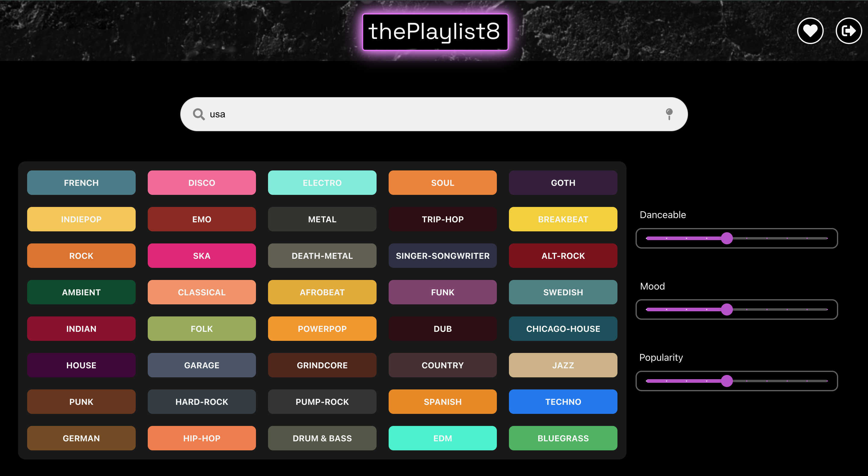Choose the JAZZ genre button
The height and width of the screenshot is (476, 868).
(563, 365)
